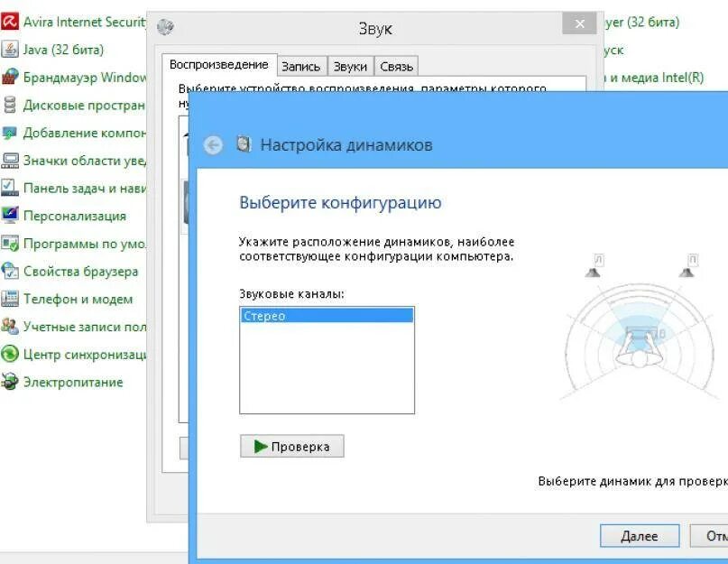This screenshot has width=728, height=564.
Task: Open the Телефон и модем link text
Action: (78, 300)
